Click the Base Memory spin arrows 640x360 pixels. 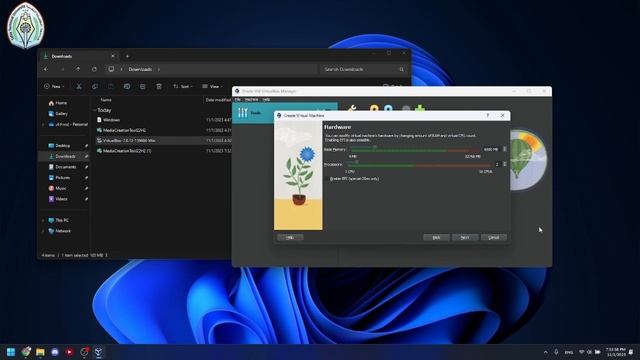(x=505, y=149)
